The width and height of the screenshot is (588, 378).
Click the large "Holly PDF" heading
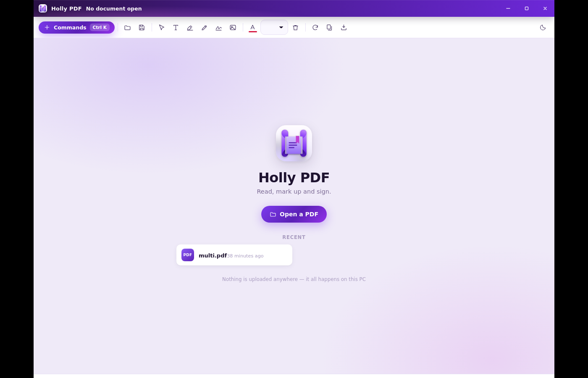(294, 178)
